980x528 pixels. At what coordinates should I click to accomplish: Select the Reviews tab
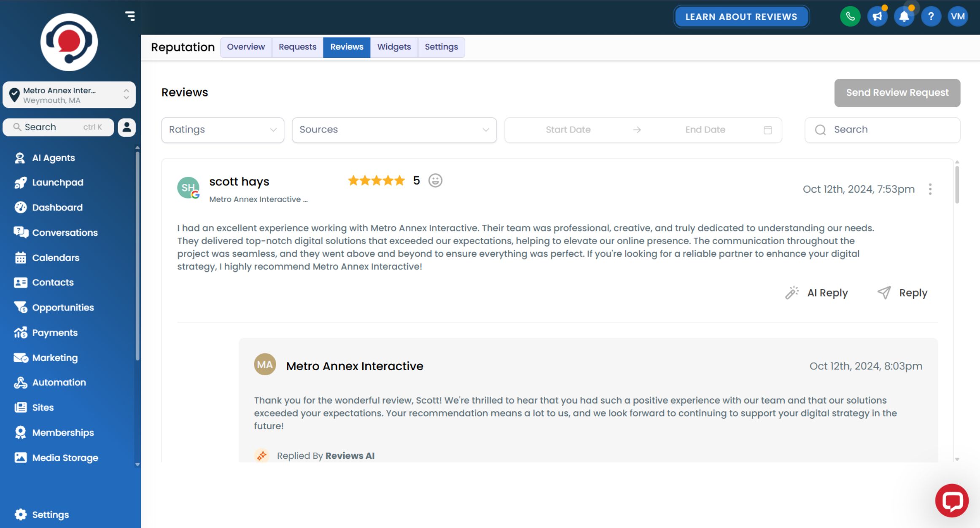pos(347,47)
